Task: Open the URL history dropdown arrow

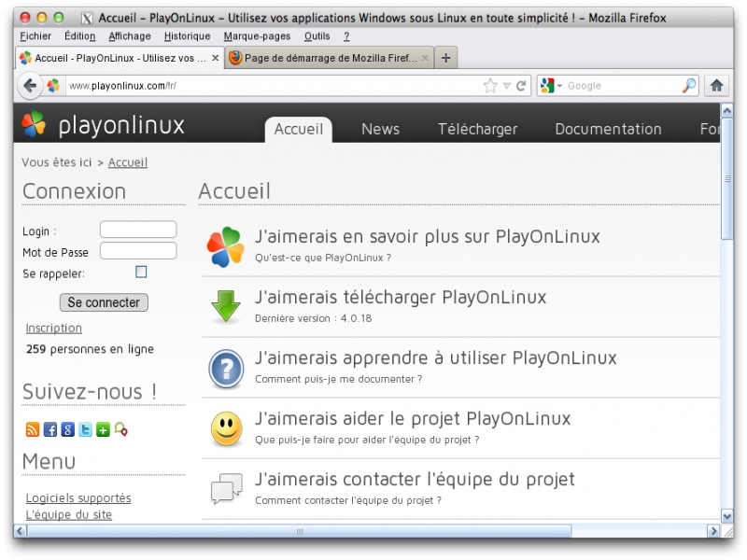Action: coord(506,86)
